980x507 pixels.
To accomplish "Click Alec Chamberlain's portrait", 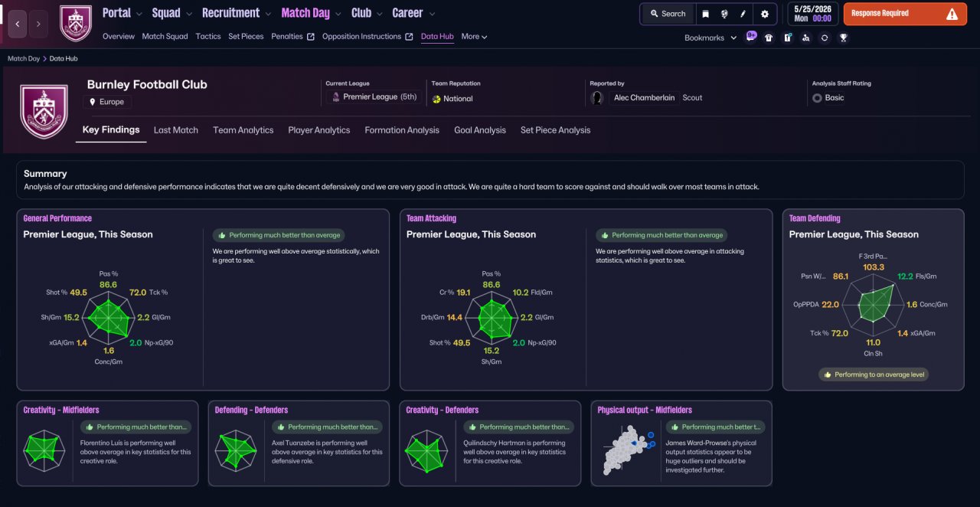I will pos(597,98).
